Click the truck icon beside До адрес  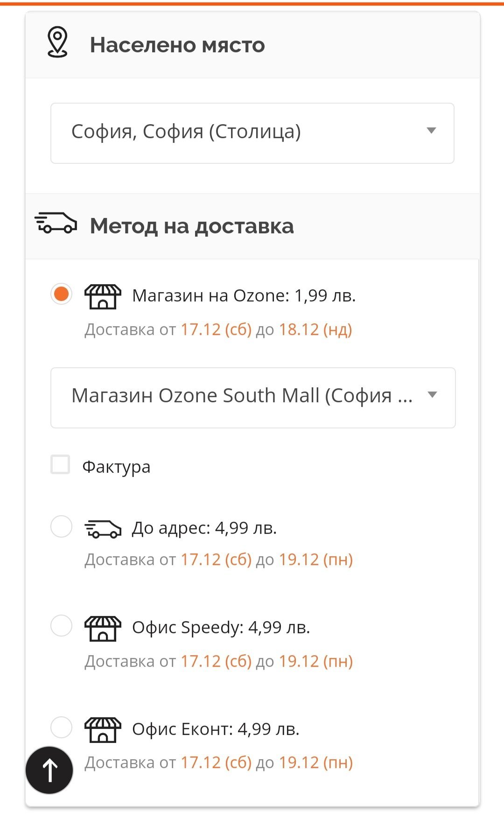click(103, 529)
